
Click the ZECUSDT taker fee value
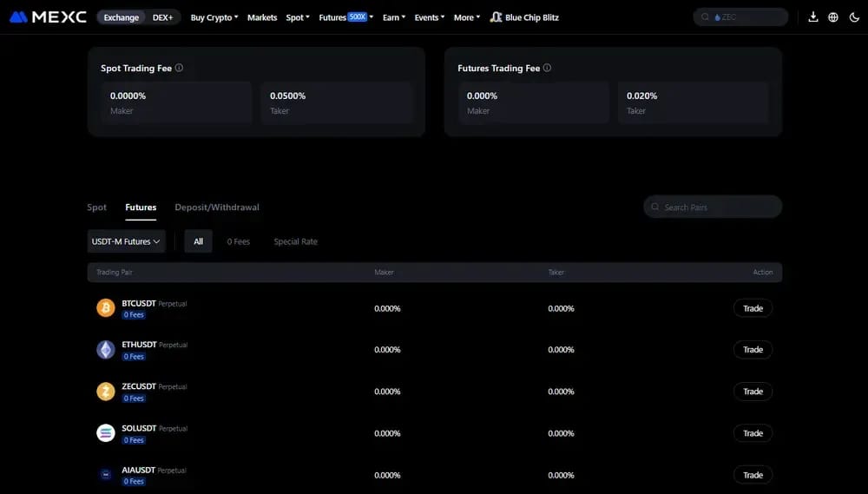[562, 392]
